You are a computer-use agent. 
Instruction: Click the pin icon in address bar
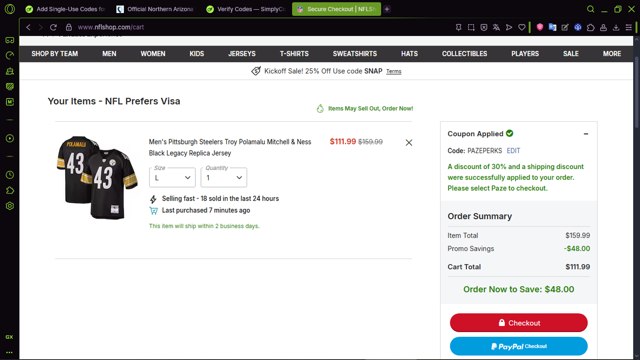(x=458, y=27)
